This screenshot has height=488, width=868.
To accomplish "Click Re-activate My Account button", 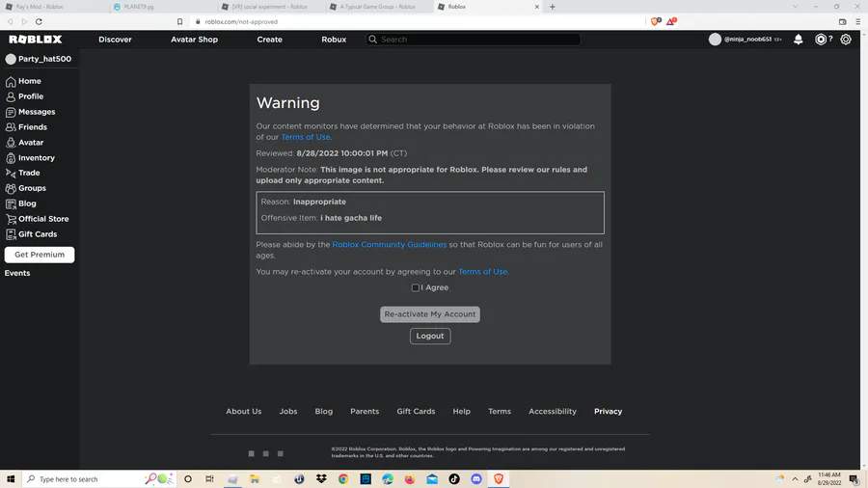I will [x=429, y=314].
